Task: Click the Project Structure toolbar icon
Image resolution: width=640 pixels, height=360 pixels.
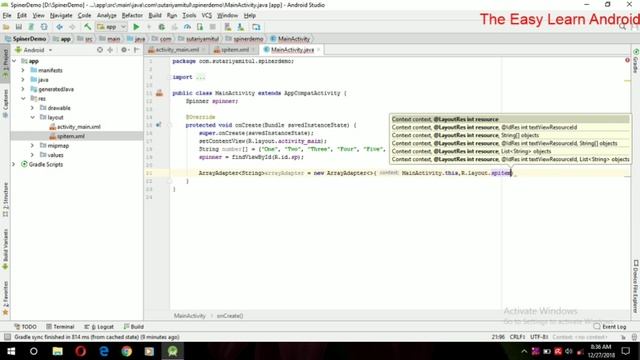Action: click(256, 27)
